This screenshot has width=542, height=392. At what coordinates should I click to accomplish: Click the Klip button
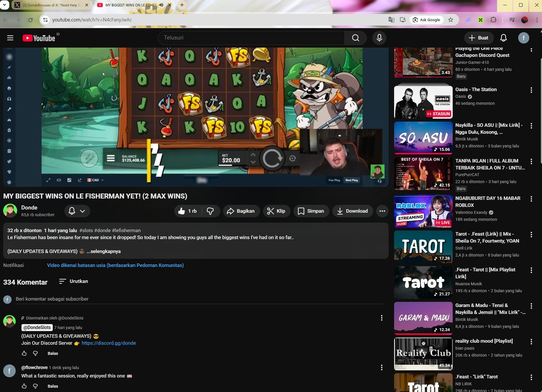276,211
